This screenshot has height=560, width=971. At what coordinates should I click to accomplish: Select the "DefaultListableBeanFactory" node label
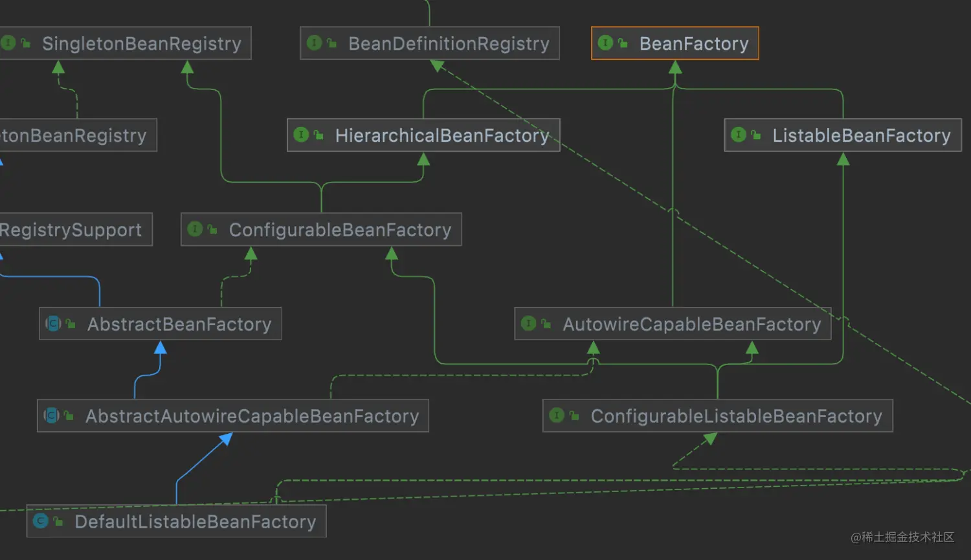click(195, 521)
